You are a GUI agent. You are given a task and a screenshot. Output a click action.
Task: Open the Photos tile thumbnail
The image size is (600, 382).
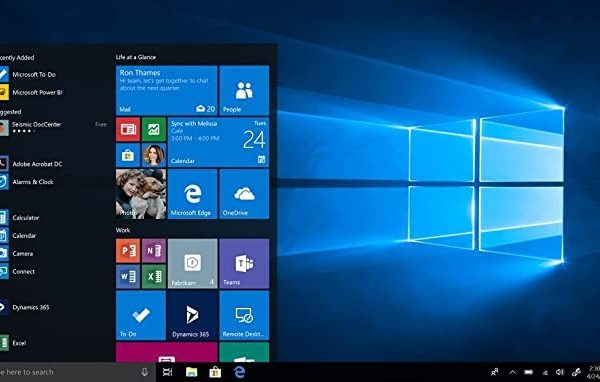tap(141, 194)
